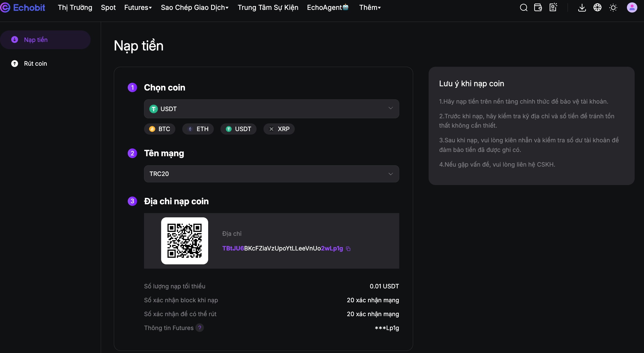Toggle the light theme sun icon
Image resolution: width=644 pixels, height=353 pixels.
(613, 7)
